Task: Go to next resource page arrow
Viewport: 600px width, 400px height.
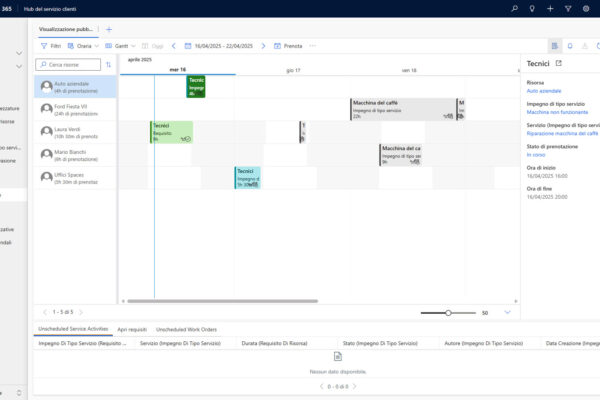Action: (x=81, y=312)
